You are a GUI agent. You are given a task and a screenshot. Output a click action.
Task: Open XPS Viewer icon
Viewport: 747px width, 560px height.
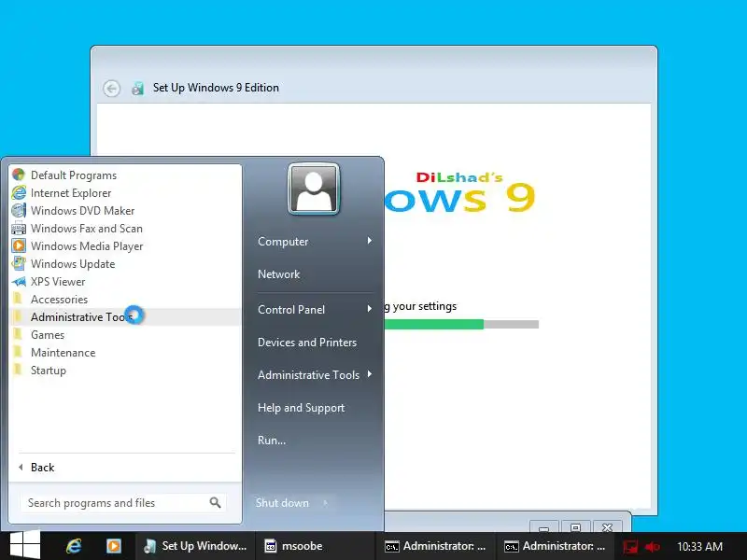19,282
